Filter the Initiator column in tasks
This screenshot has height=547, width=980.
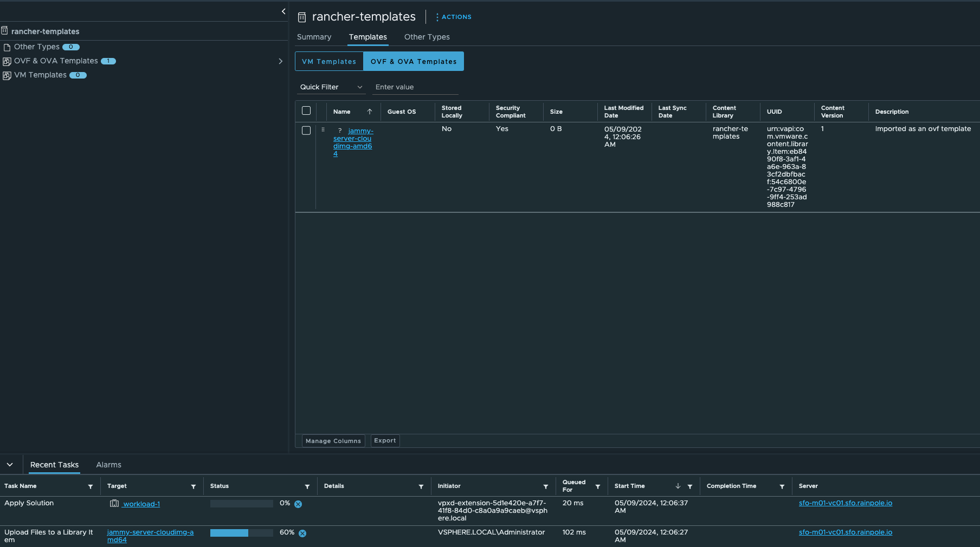coord(546,486)
